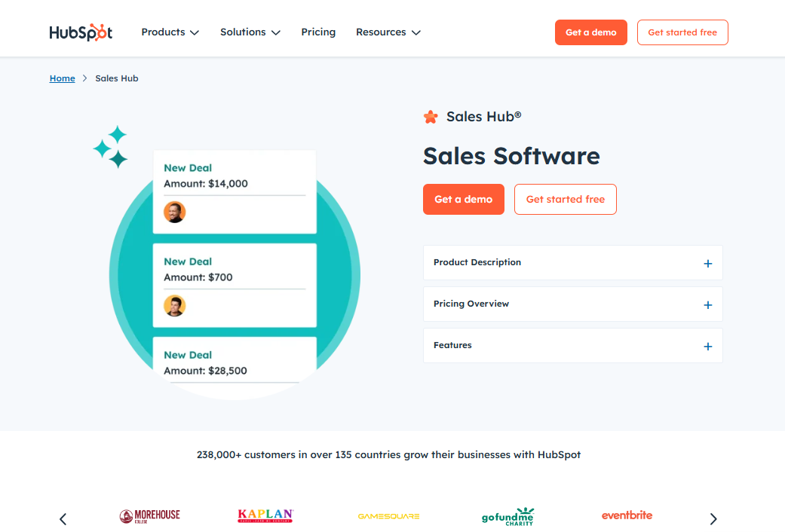Click the Morehouse College logo
The height and width of the screenshot is (532, 785).
pyautogui.click(x=150, y=516)
